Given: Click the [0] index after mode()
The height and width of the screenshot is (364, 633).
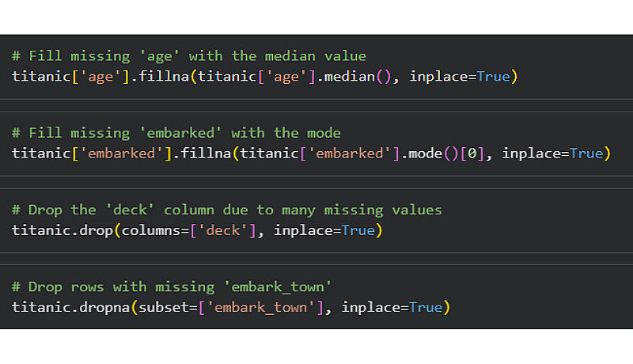Looking at the screenshot, I should pyautogui.click(x=472, y=154).
